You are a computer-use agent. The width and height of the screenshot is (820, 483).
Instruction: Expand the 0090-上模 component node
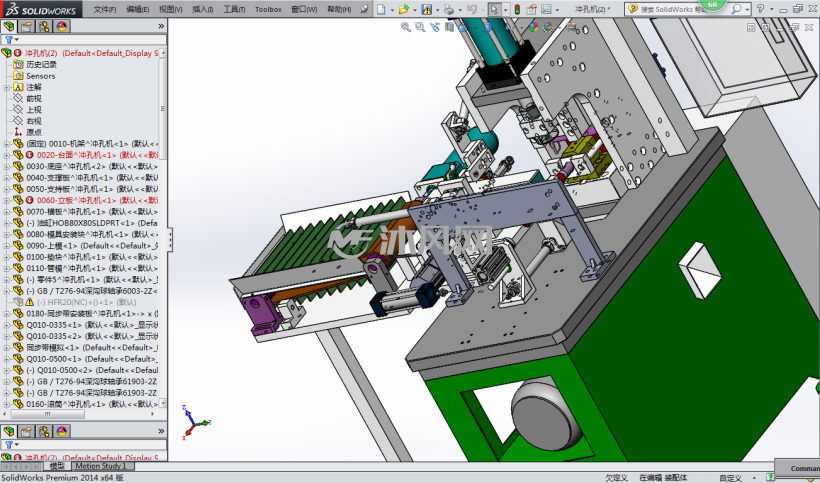click(x=6, y=246)
